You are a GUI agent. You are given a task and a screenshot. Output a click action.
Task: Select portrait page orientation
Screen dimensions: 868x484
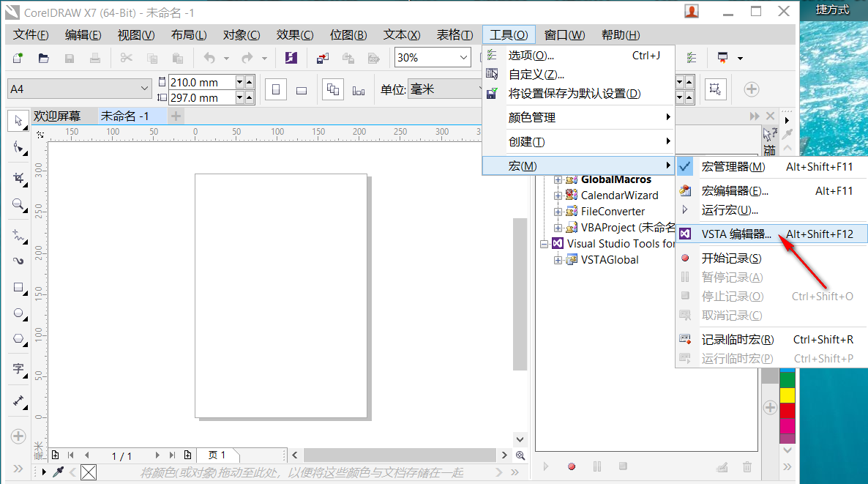pos(276,89)
